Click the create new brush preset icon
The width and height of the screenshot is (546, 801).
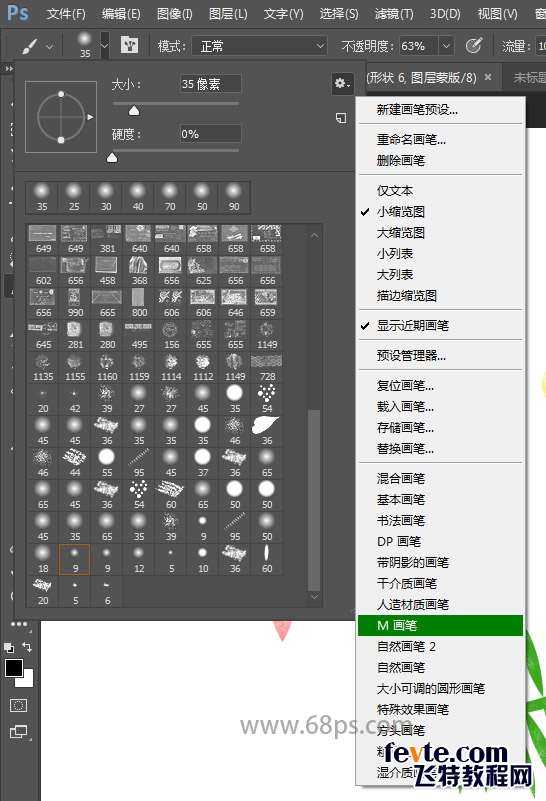pyautogui.click(x=341, y=119)
